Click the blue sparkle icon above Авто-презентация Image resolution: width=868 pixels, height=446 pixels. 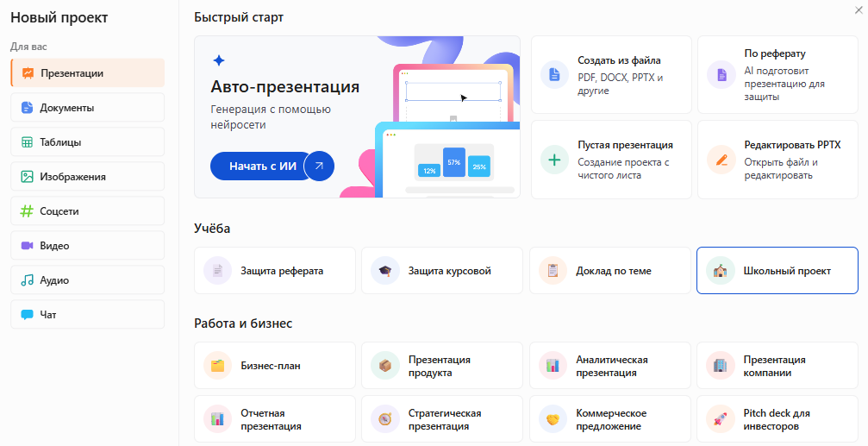(x=219, y=60)
